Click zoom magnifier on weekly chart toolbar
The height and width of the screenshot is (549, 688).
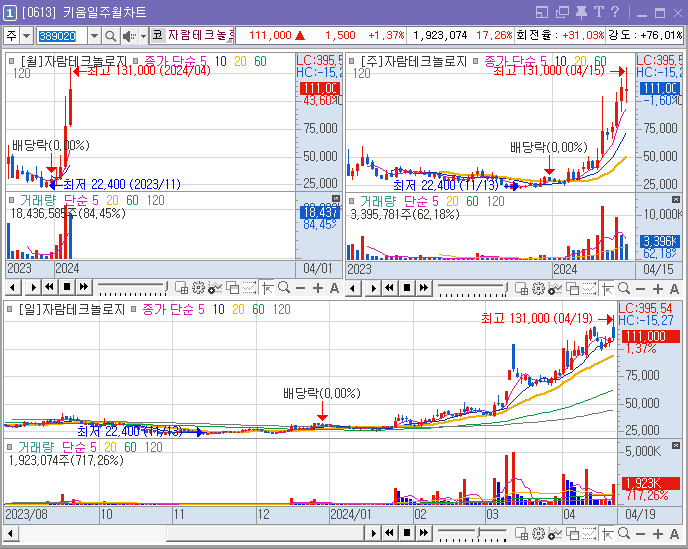tap(624, 288)
